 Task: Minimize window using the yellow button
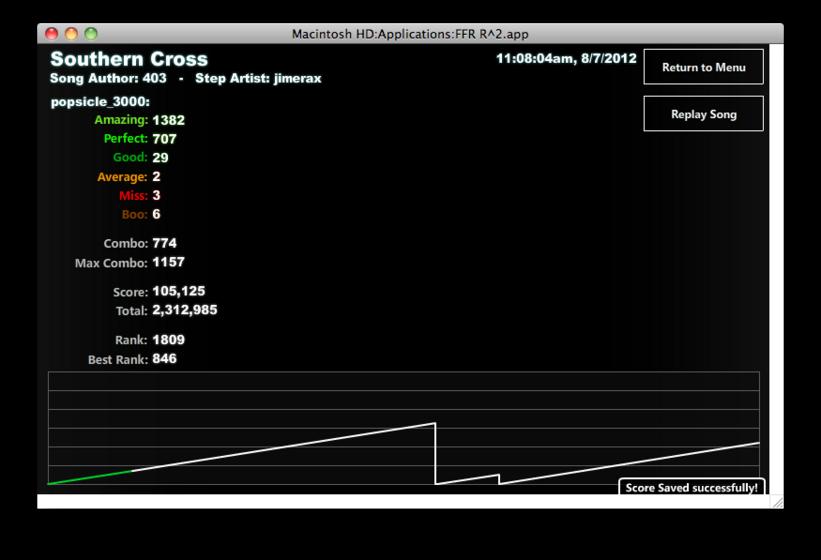(71, 34)
